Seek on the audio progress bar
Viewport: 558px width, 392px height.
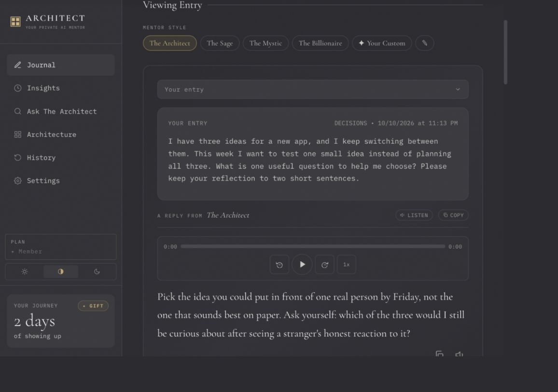[x=313, y=246]
